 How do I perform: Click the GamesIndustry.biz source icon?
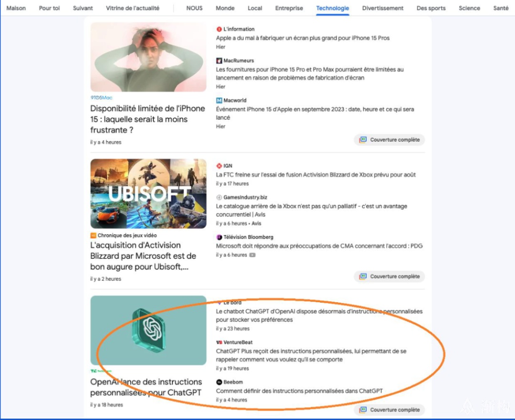(219, 197)
